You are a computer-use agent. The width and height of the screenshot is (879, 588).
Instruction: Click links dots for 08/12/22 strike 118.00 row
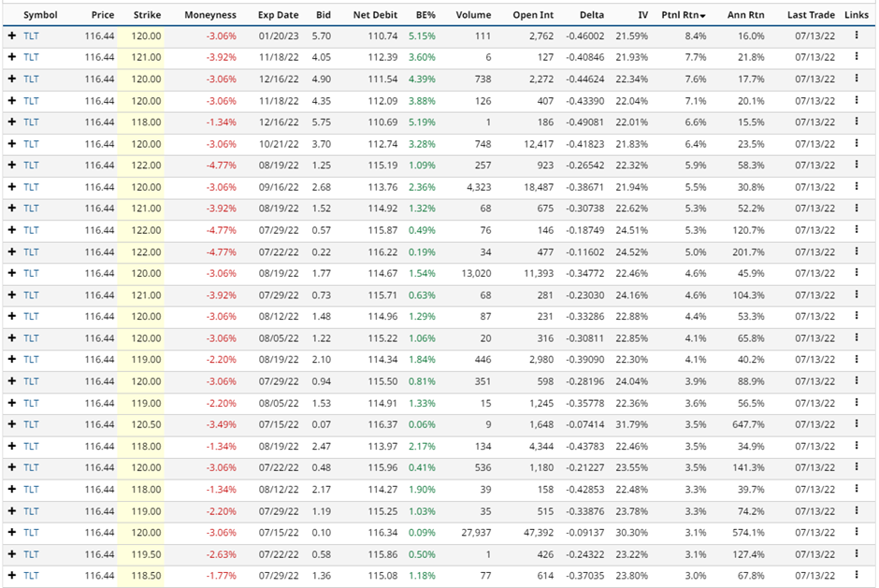pos(856,489)
